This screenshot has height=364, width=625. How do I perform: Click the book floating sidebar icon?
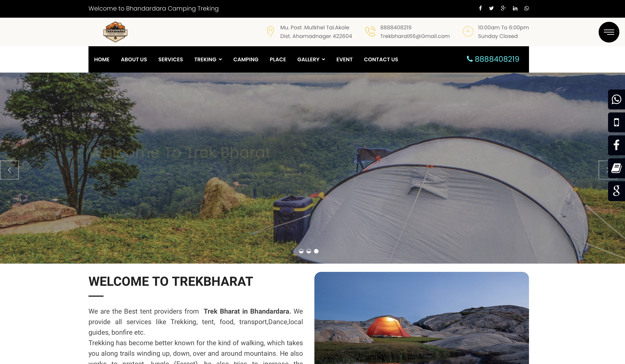click(616, 168)
